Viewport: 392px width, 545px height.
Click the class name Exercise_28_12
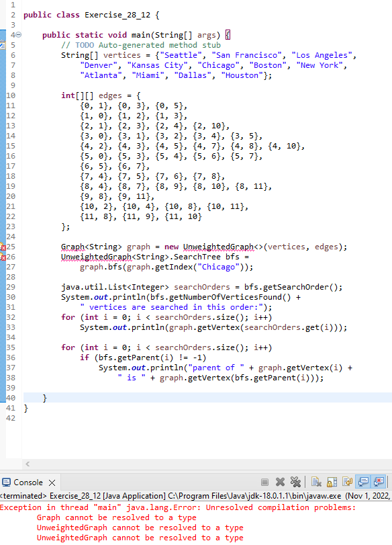(x=117, y=15)
